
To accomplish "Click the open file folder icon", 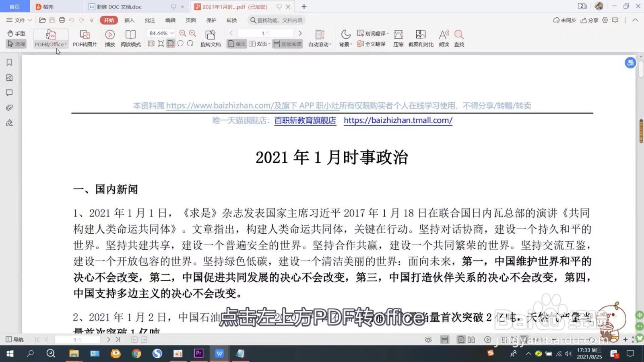I will point(42,20).
